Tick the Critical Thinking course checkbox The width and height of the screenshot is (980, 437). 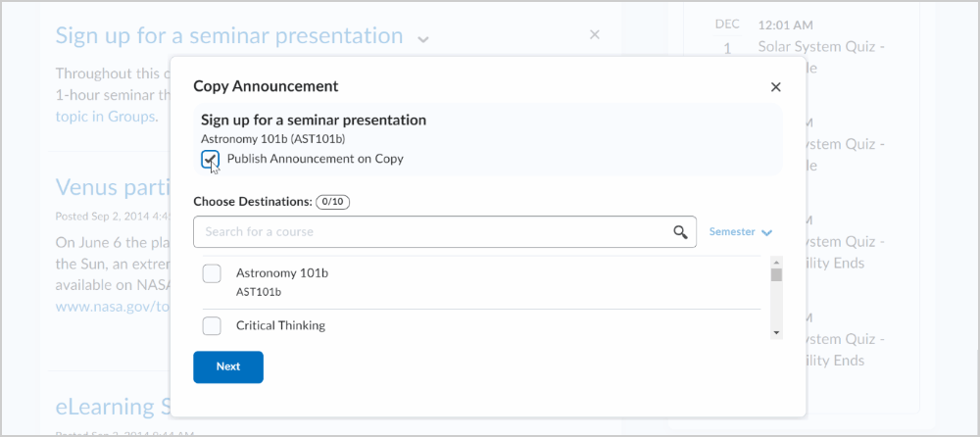coord(212,325)
